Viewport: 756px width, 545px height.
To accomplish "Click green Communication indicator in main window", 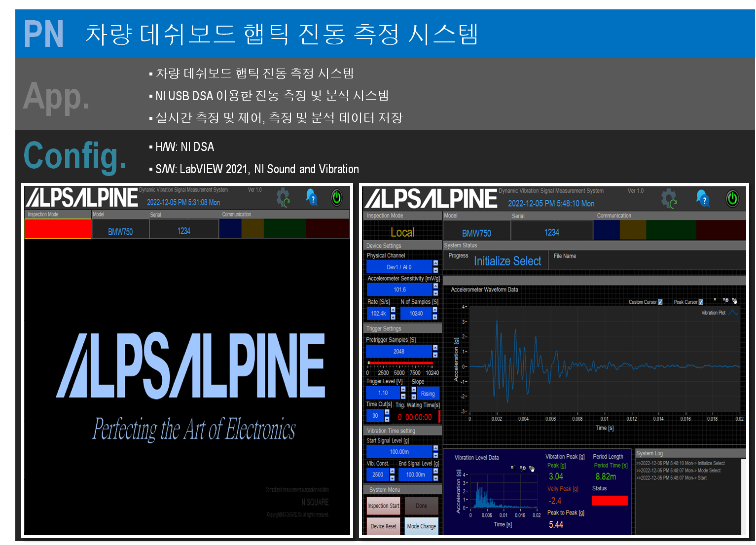I will [671, 230].
